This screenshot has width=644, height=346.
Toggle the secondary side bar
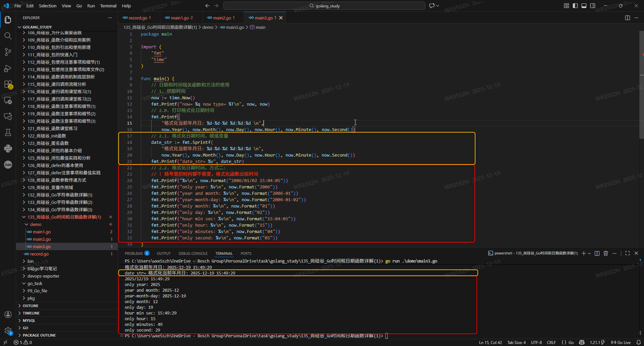[x=593, y=6]
